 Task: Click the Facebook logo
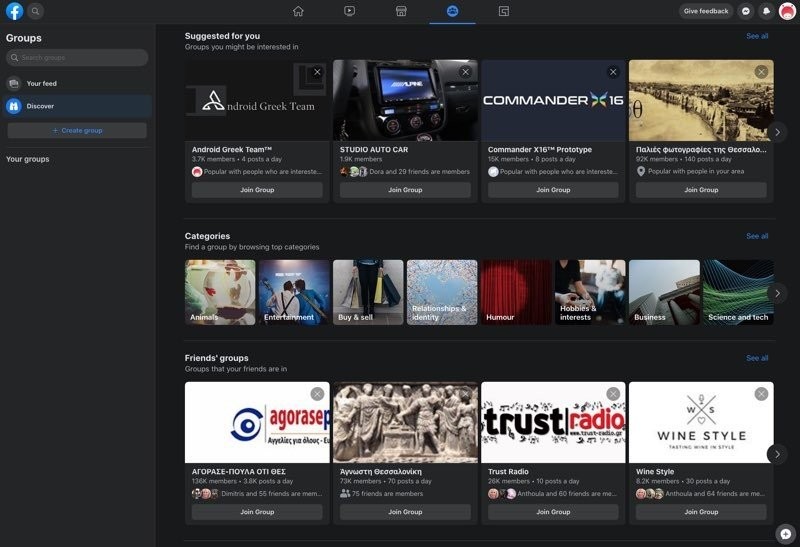[x=14, y=11]
